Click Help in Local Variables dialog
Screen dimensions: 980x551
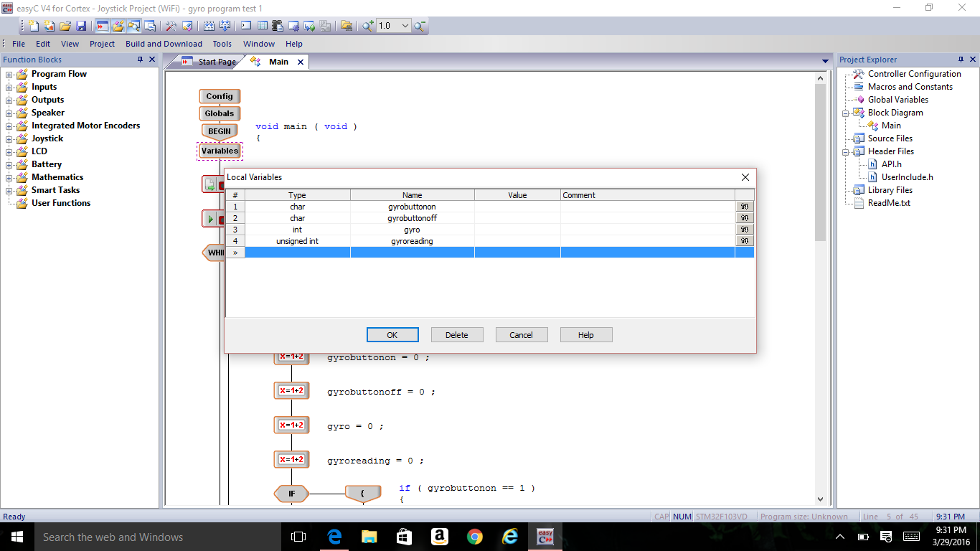[586, 335]
